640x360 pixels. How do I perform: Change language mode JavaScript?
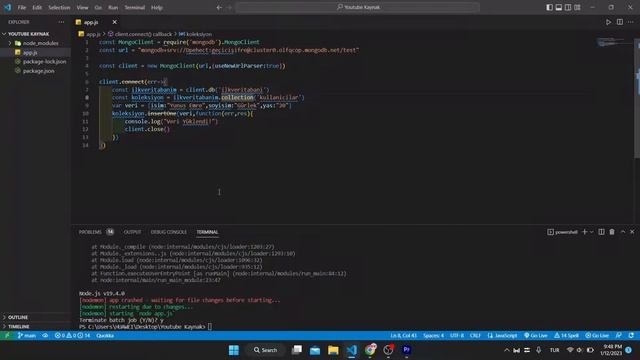click(x=502, y=336)
